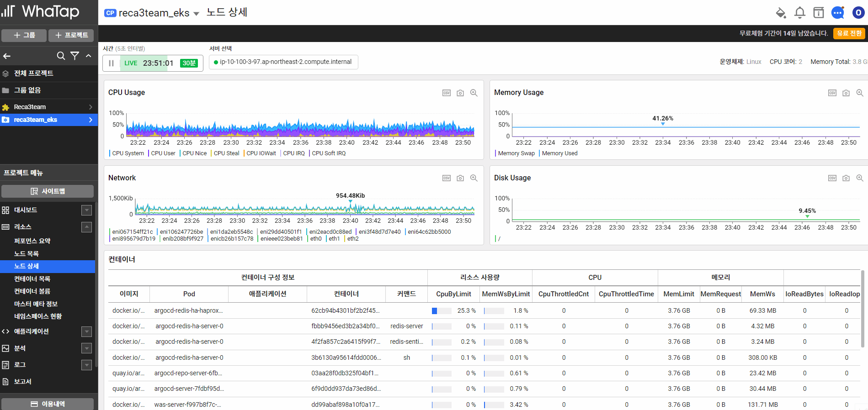This screenshot has width=868, height=410.
Task: Take snapshot of Disk Usage chart
Action: (846, 178)
